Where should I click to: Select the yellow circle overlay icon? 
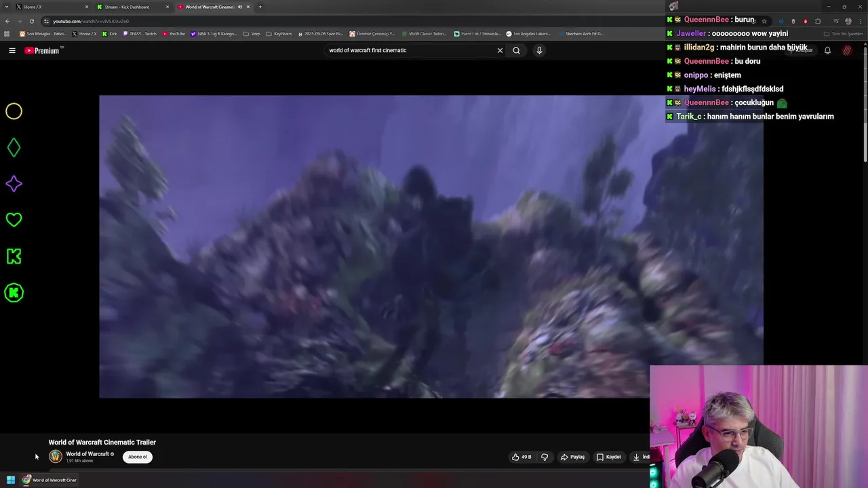point(14,111)
